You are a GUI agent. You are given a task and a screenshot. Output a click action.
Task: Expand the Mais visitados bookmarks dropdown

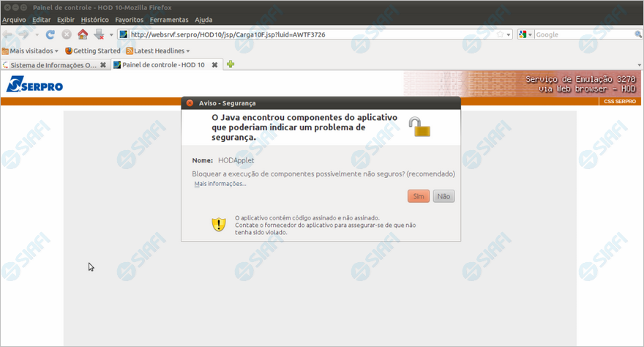point(30,51)
